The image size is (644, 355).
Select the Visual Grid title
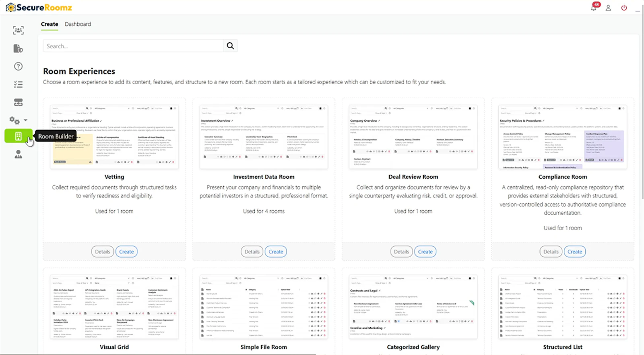pos(114,347)
